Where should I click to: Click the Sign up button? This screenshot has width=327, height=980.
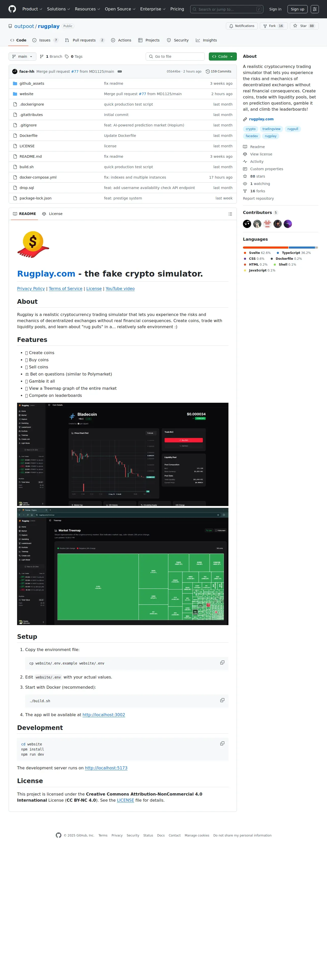point(297,9)
